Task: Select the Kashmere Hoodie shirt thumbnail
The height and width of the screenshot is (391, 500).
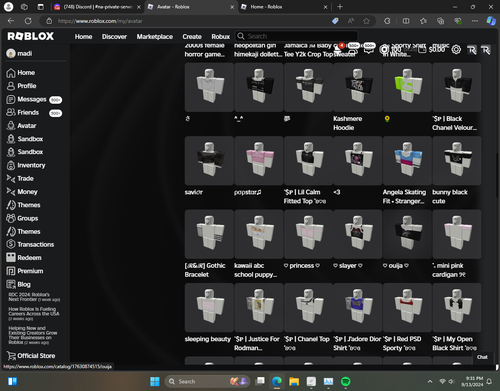Action: point(358,87)
